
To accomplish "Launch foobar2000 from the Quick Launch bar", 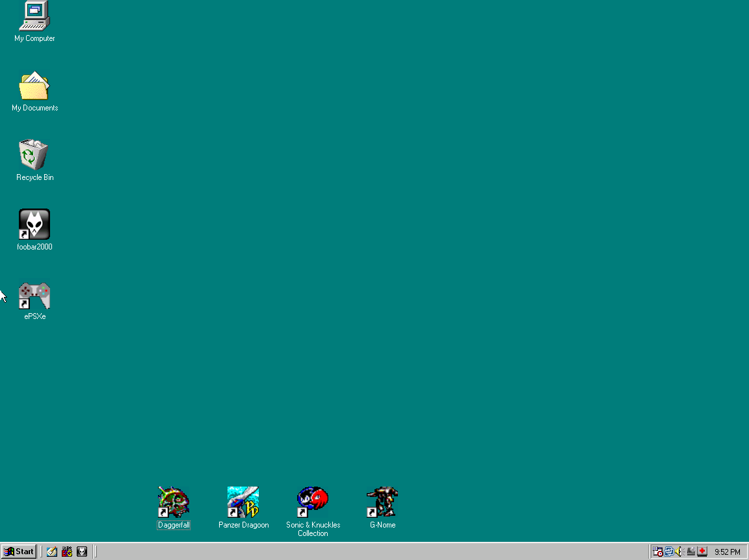I will coord(82,552).
